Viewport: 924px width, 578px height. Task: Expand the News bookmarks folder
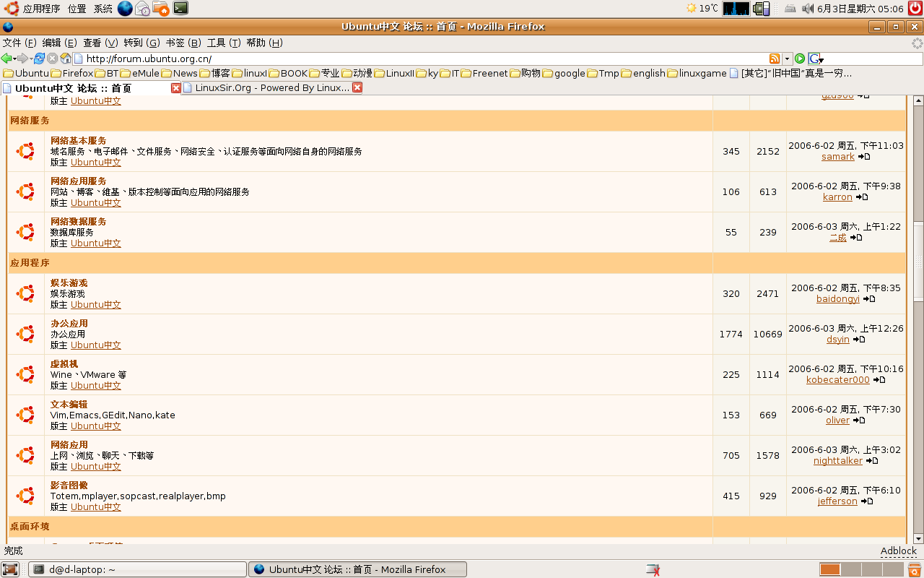179,73
